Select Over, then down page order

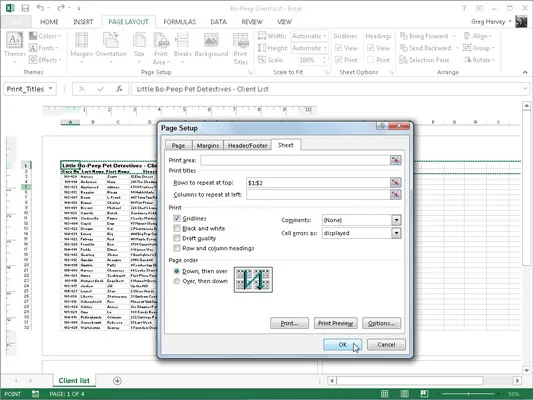(x=176, y=281)
